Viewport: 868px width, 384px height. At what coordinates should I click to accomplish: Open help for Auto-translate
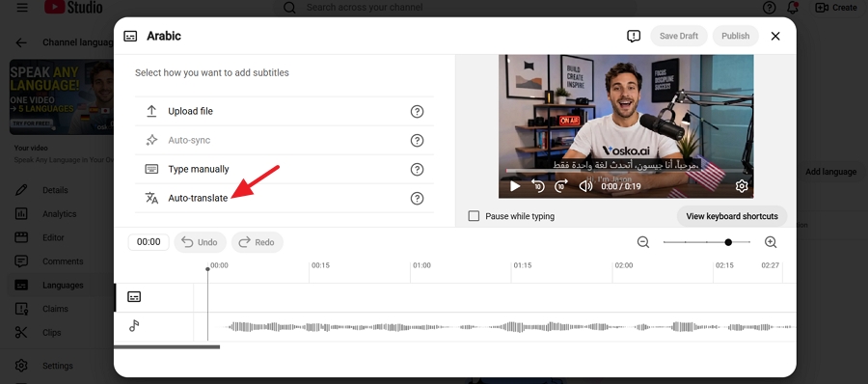[x=417, y=198]
